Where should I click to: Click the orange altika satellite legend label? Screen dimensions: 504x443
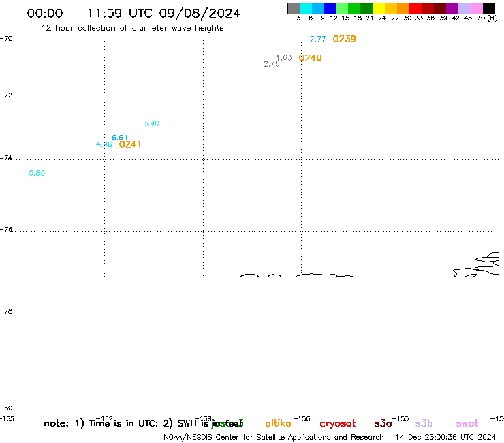278,423
